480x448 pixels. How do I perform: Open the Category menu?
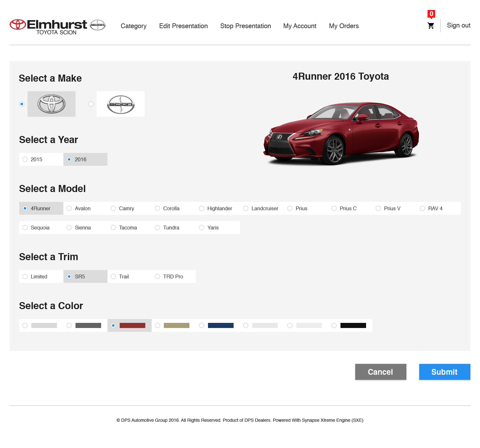(x=133, y=26)
